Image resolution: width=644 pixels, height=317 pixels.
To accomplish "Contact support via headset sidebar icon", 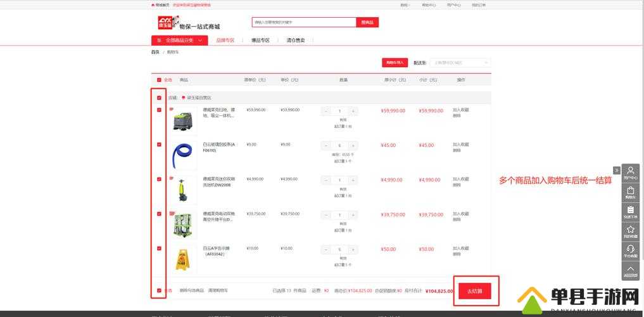I will tap(631, 251).
